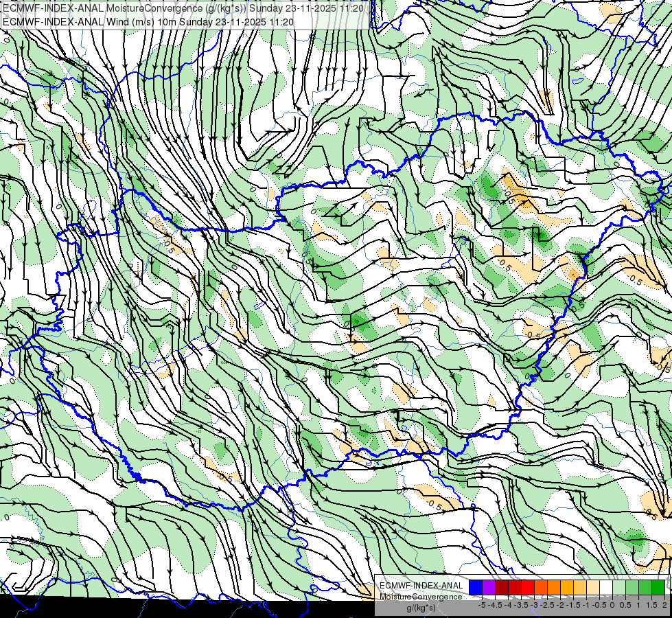
Task: Click the MoistureConvergence title line at top
Action: pos(183,8)
